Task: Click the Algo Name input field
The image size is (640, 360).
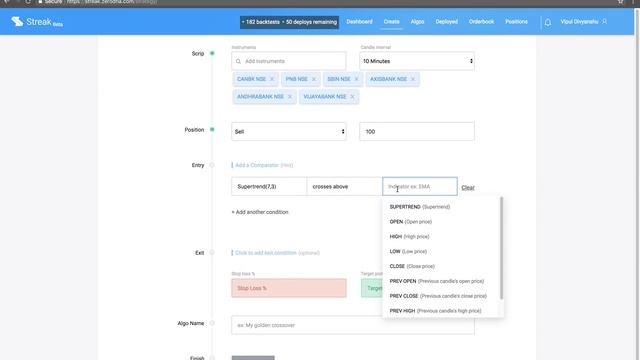Action: pos(353,325)
